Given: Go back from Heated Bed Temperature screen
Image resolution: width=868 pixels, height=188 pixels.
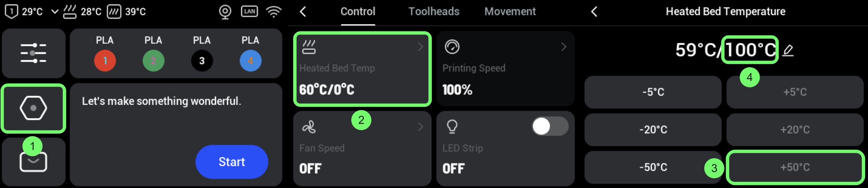Looking at the screenshot, I should click(594, 12).
